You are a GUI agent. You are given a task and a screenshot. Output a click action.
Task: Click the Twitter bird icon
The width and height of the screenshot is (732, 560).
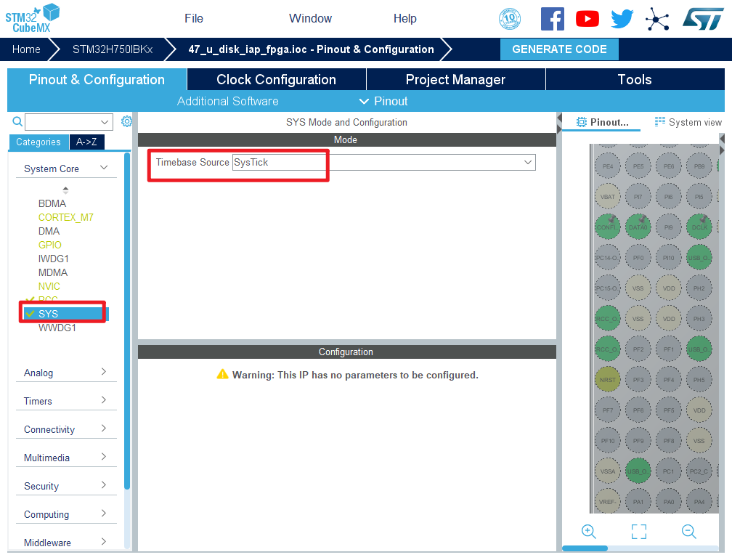622,19
